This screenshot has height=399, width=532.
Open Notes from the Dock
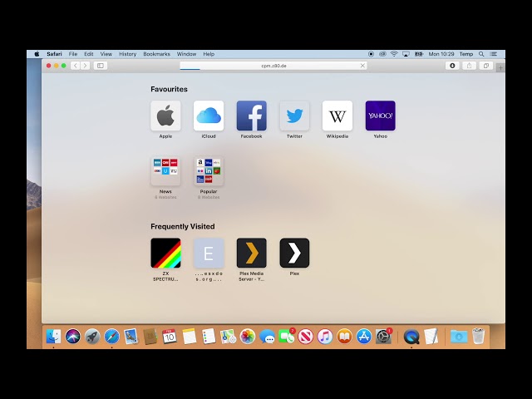pos(190,337)
